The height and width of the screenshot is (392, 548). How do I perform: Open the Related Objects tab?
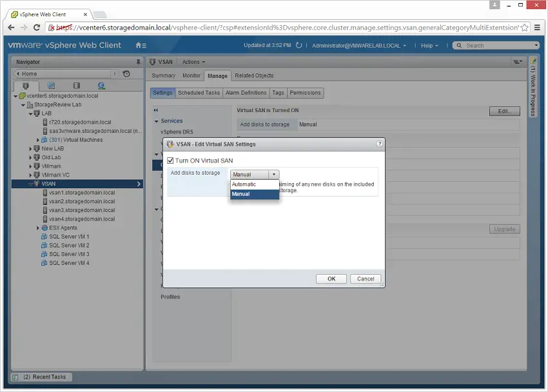click(254, 75)
